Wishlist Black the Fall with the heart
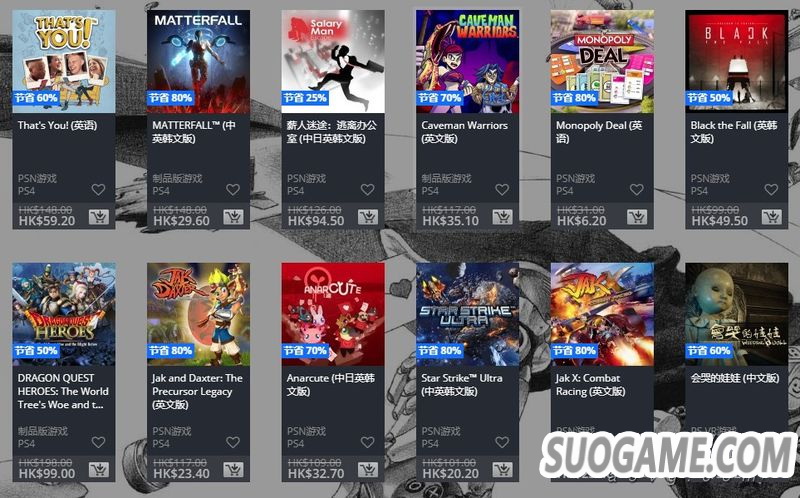 tap(771, 189)
